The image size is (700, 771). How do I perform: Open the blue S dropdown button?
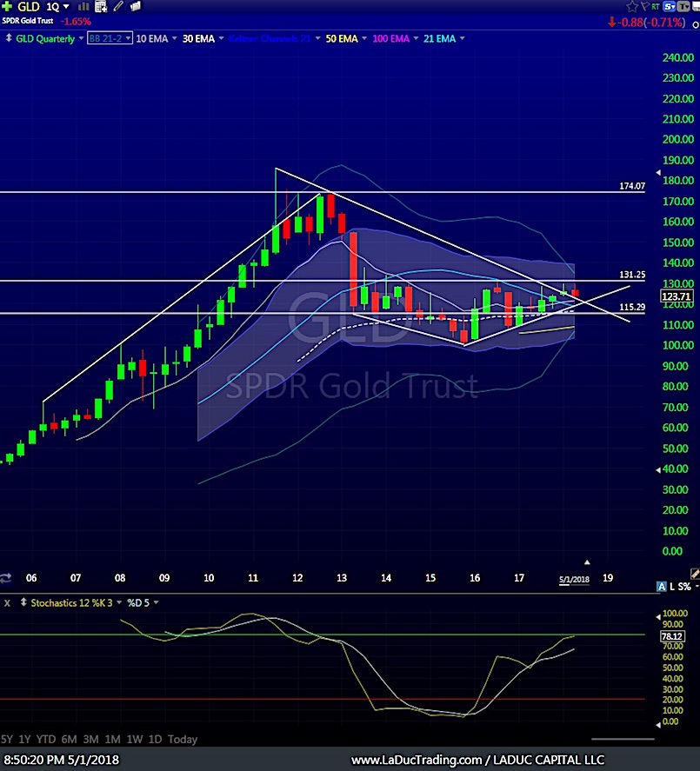[669, 6]
